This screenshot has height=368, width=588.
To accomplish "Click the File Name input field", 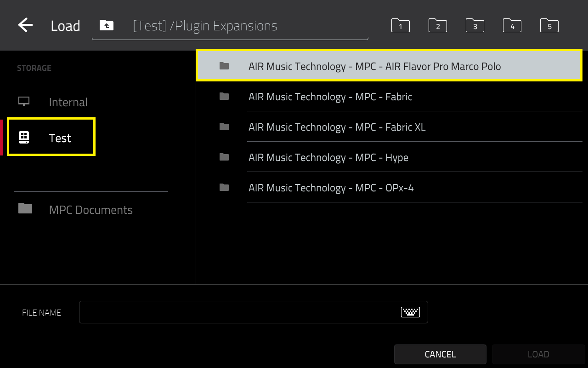I will [x=253, y=312].
